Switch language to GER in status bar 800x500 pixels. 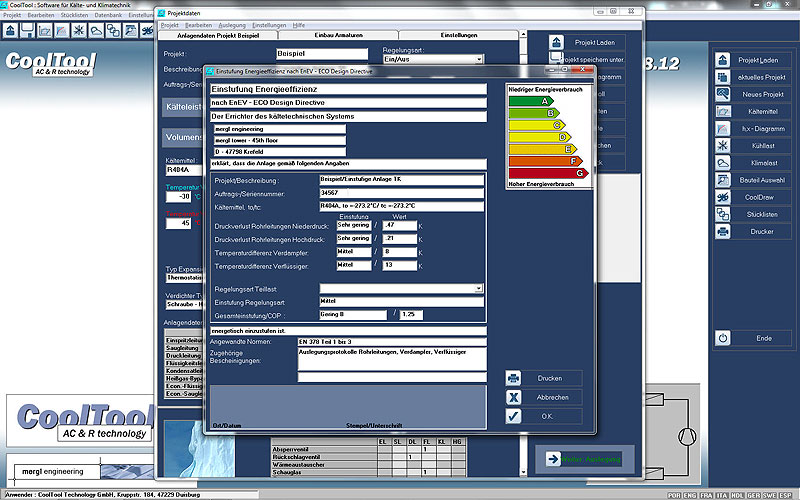(754, 495)
